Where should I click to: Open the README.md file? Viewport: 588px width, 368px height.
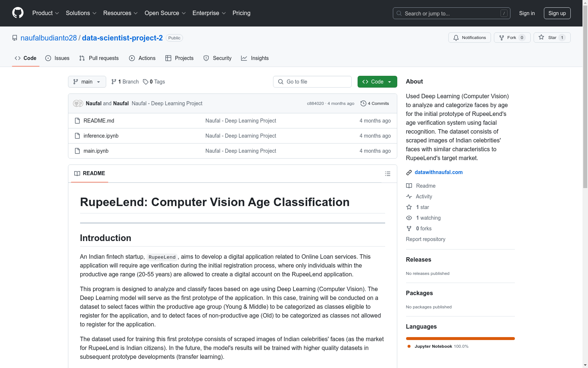(99, 121)
